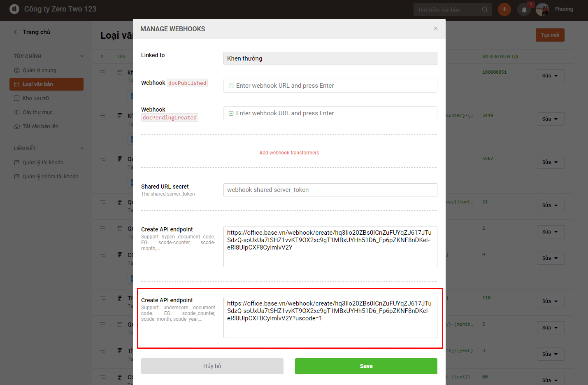The height and width of the screenshot is (385, 588).
Task: Go to Trang chủ
Action: 36,32
